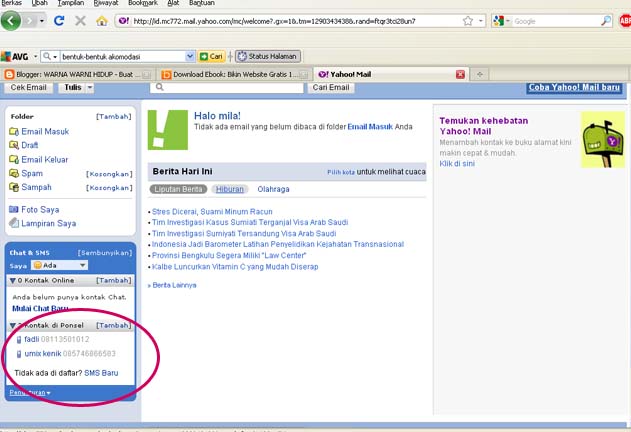The image size is (631, 432).
Task: Open headline Stres Dicerai, Suami Minum Racun
Action: 212,212
